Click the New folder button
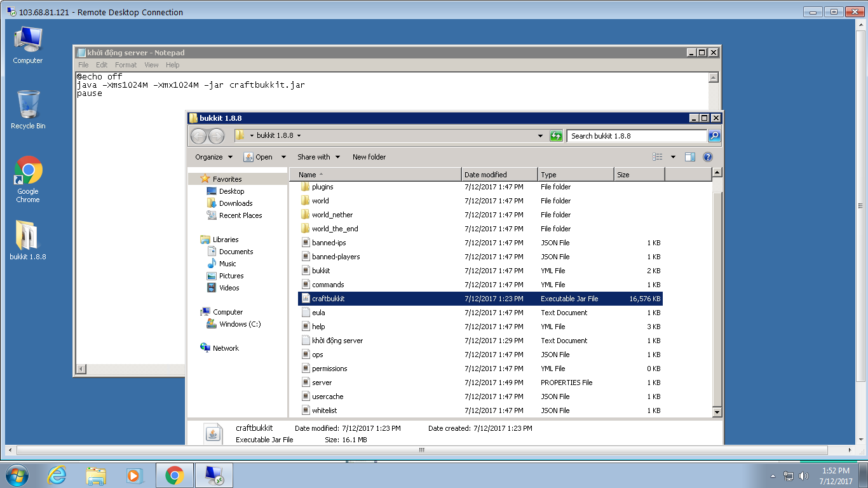The height and width of the screenshot is (488, 868). [x=369, y=157]
